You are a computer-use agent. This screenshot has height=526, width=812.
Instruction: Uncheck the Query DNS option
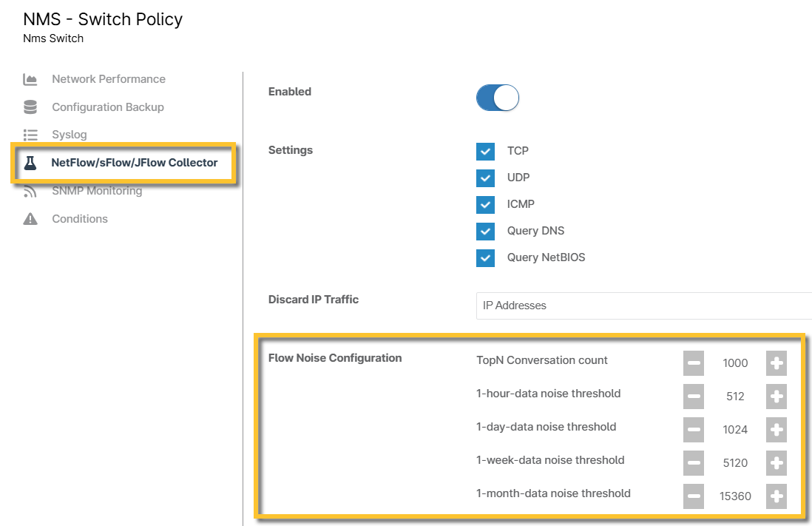click(486, 232)
